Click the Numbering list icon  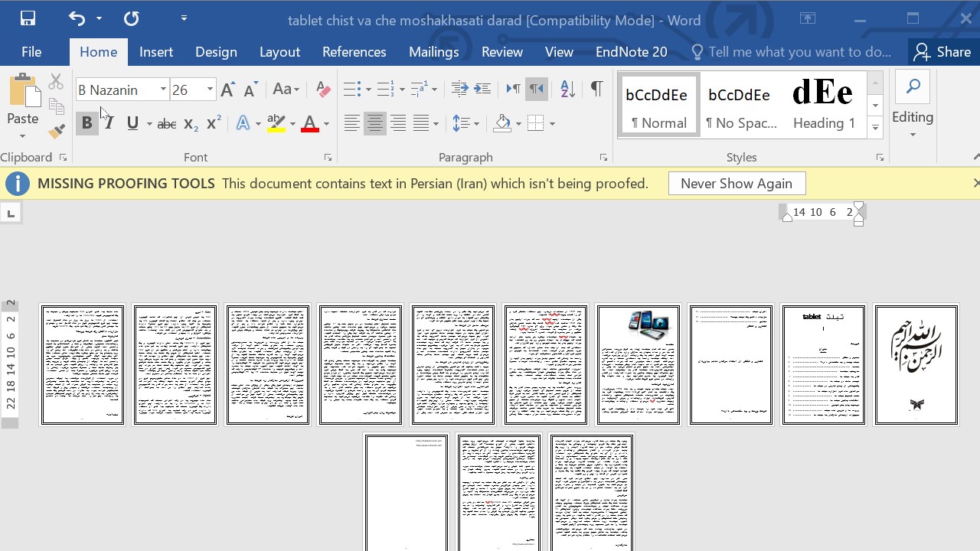(385, 90)
